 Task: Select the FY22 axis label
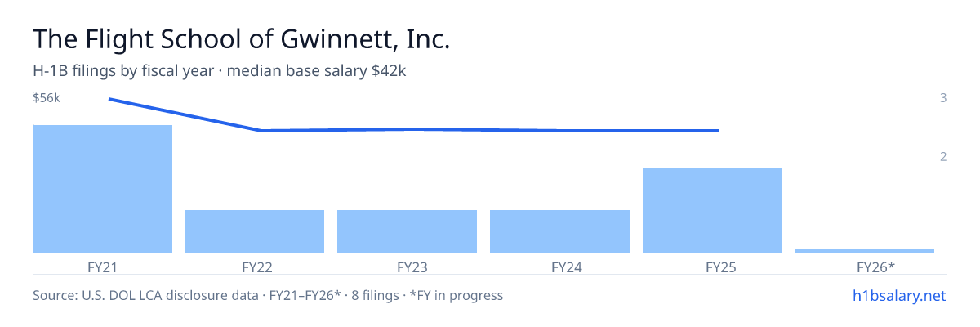click(257, 267)
